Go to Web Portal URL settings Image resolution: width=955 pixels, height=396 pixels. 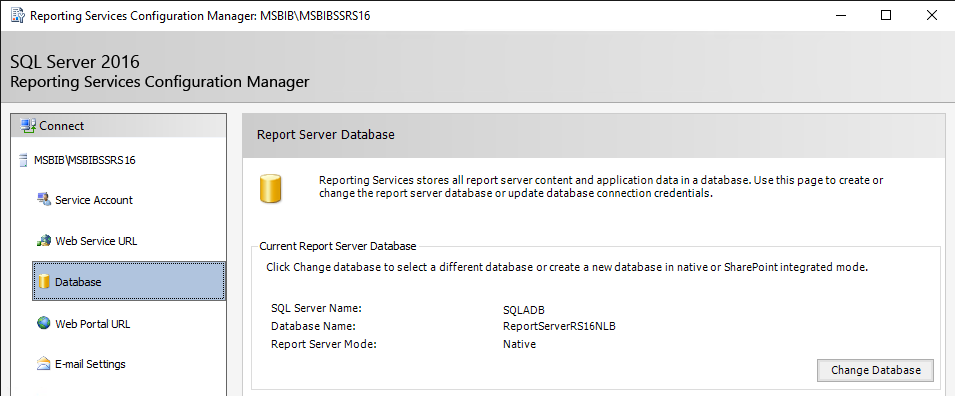(93, 324)
